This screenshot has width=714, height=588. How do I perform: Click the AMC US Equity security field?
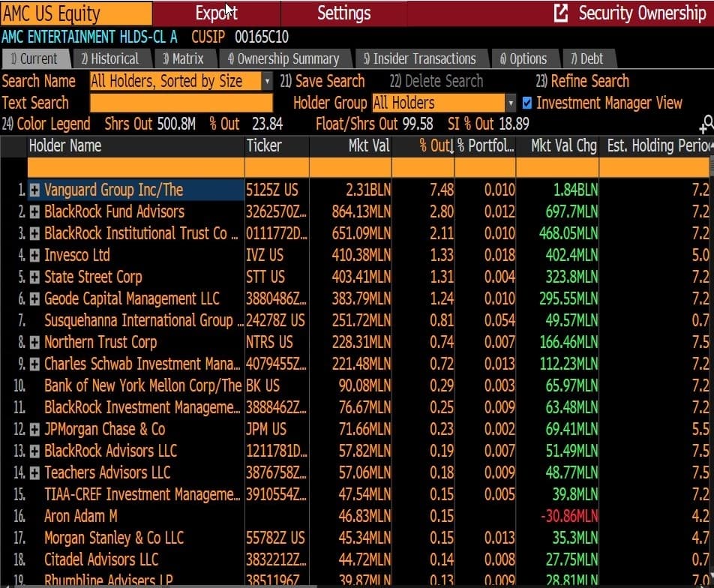point(76,13)
